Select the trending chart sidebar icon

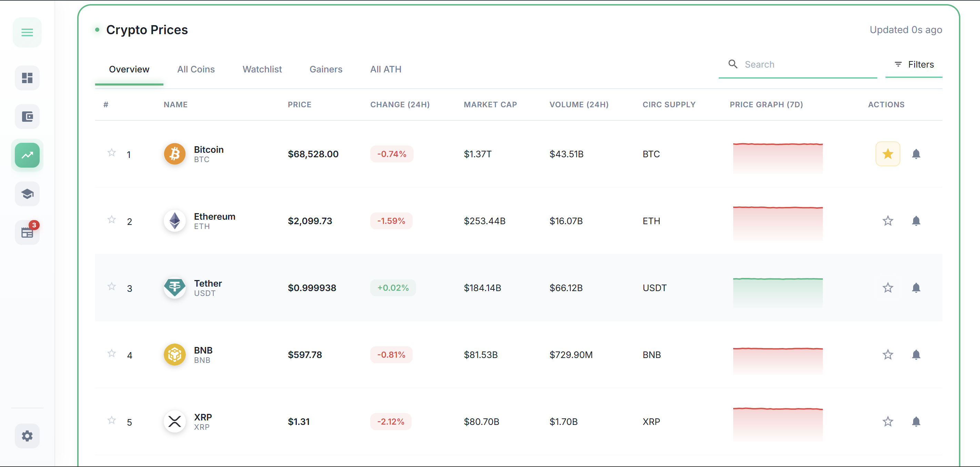click(27, 155)
